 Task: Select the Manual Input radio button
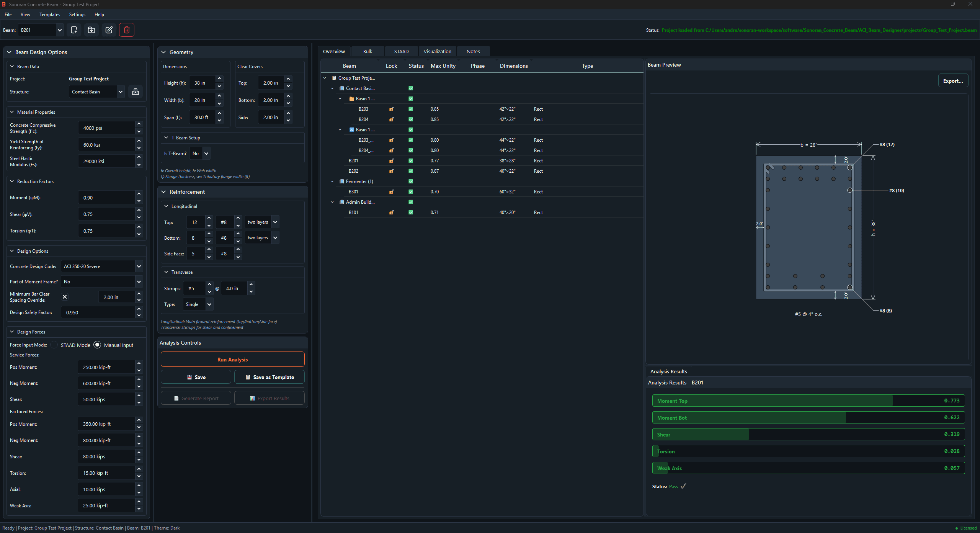pos(97,345)
